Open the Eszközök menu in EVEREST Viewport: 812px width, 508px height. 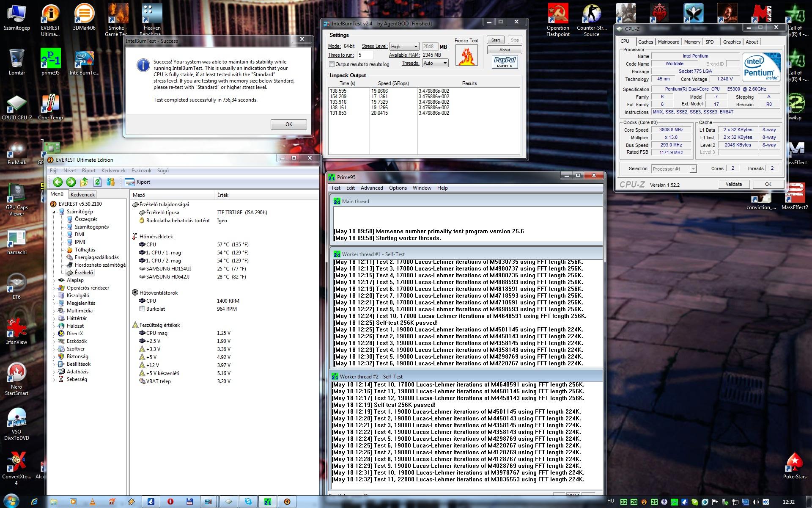141,171
